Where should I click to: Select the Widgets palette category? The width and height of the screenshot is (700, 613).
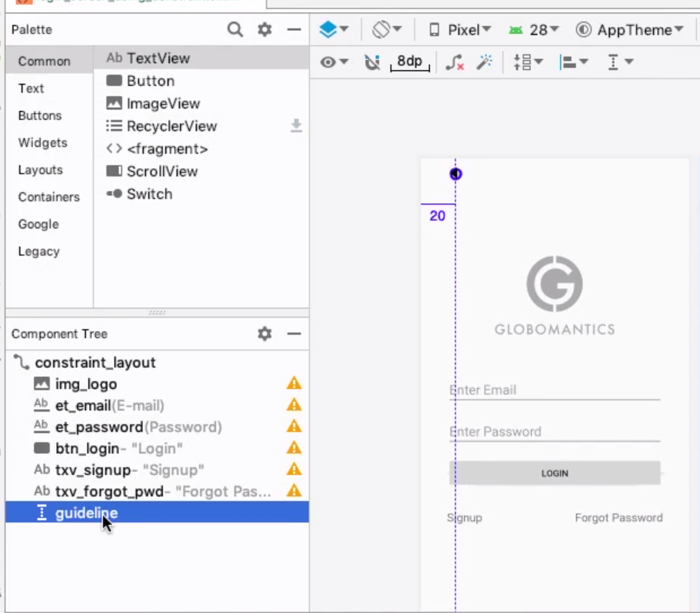[x=49, y=143]
